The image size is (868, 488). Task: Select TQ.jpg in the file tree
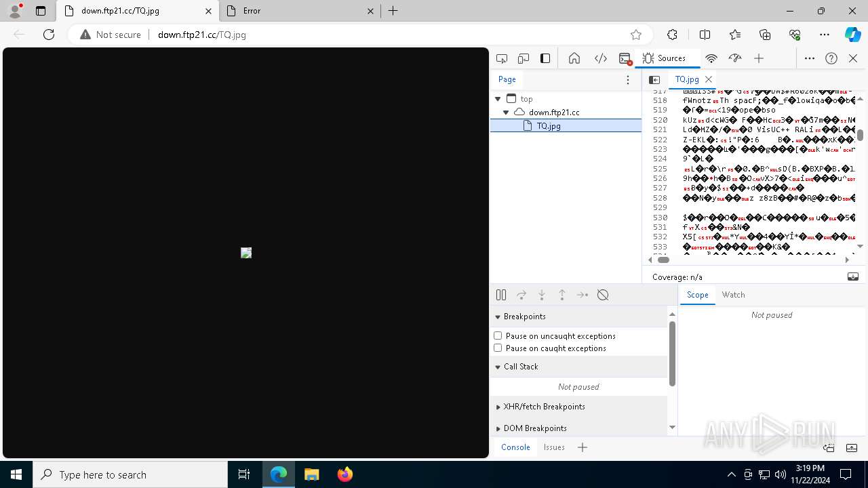(549, 125)
